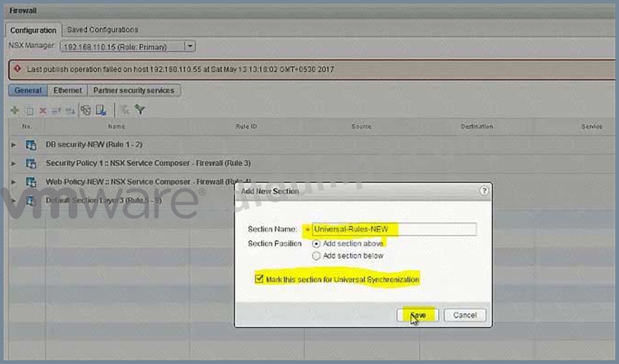
Task: Click the red X delete icon
Action: point(43,111)
